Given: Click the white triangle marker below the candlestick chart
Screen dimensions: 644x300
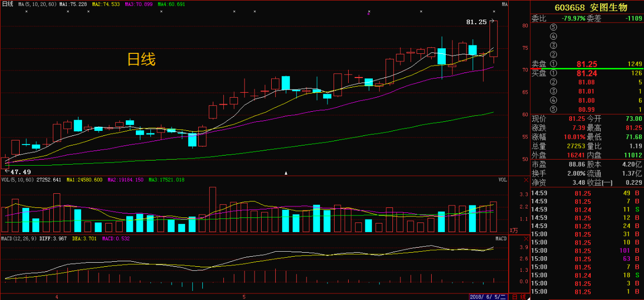Looking at the screenshot, I should (x=286, y=173).
